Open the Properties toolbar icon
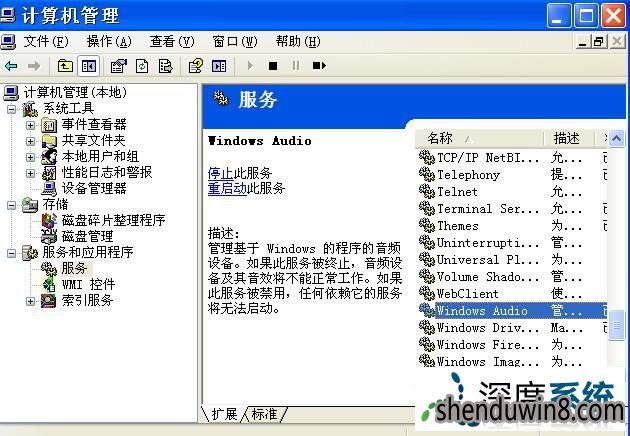 tap(119, 66)
